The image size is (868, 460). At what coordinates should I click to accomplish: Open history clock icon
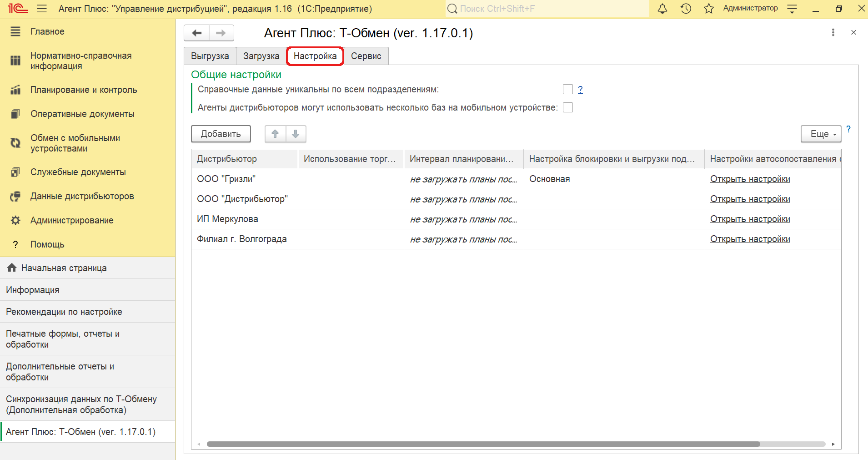tap(686, 9)
